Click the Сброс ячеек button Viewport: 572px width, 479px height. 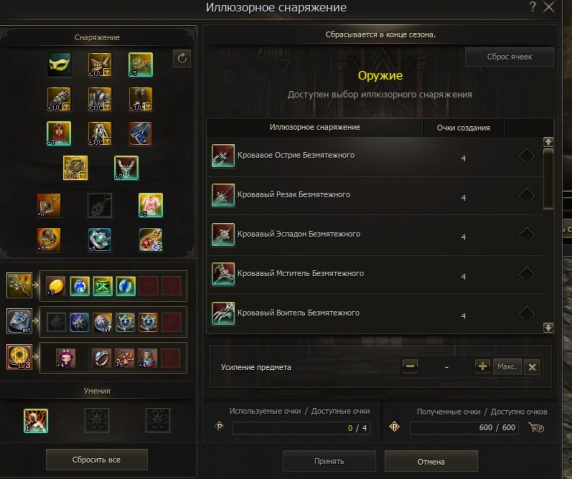pos(509,57)
